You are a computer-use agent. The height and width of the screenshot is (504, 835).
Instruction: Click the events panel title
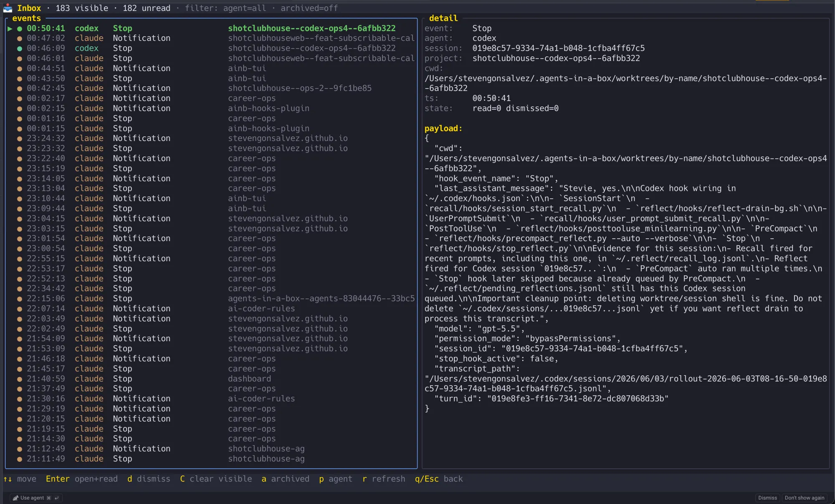[x=26, y=18]
